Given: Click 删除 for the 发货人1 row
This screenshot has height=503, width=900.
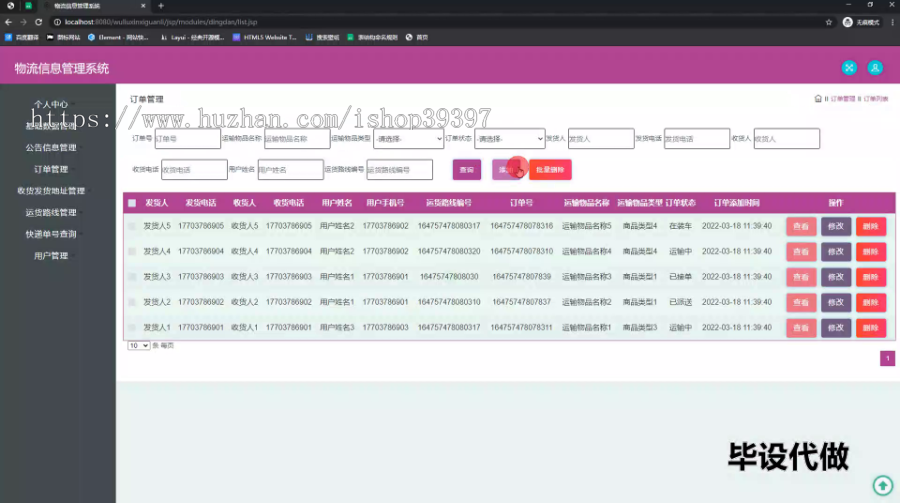Looking at the screenshot, I should (871, 327).
